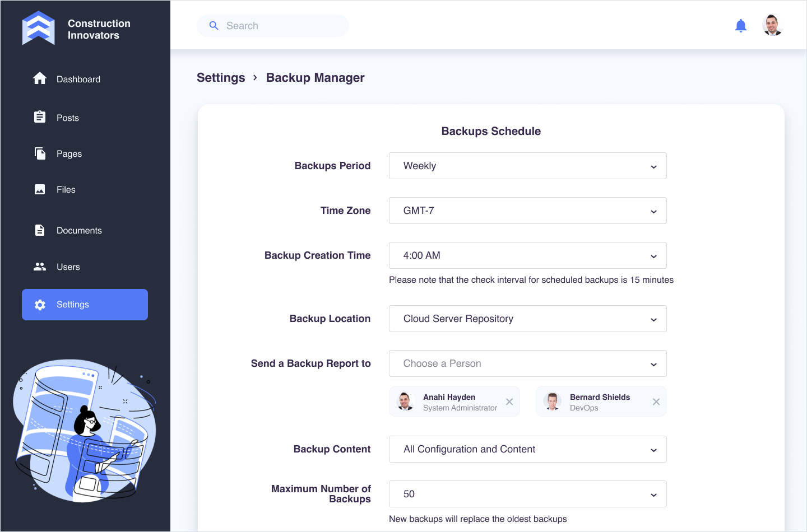Open the Pages menu item
The width and height of the screenshot is (807, 532).
pyautogui.click(x=69, y=153)
